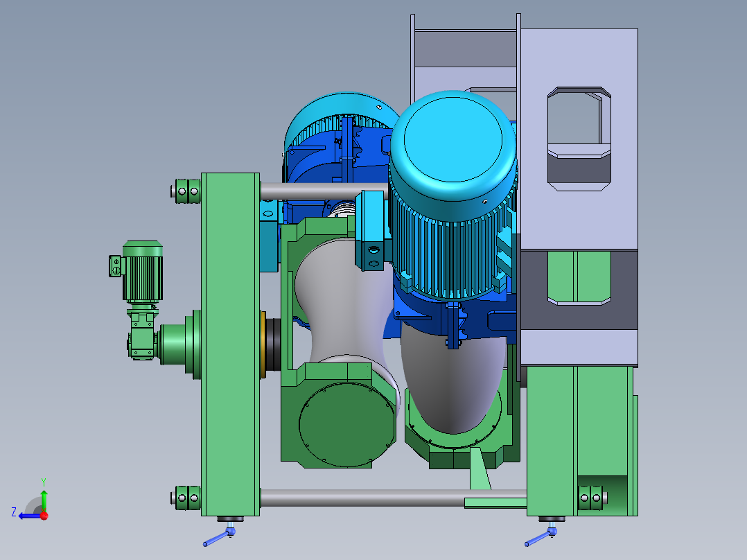This screenshot has height=560, width=747.
Task: Select the cyan bracket block with two holes
Action: (373, 231)
